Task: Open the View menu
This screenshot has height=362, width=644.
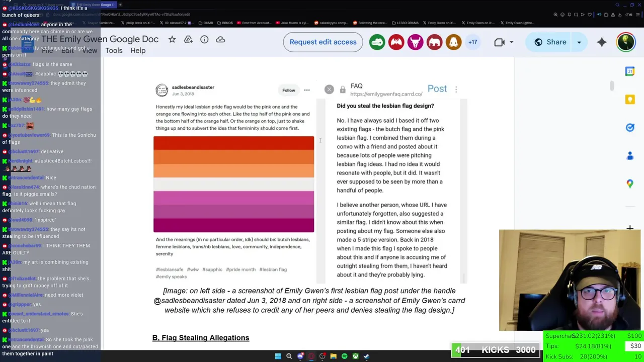Action: 90,50
